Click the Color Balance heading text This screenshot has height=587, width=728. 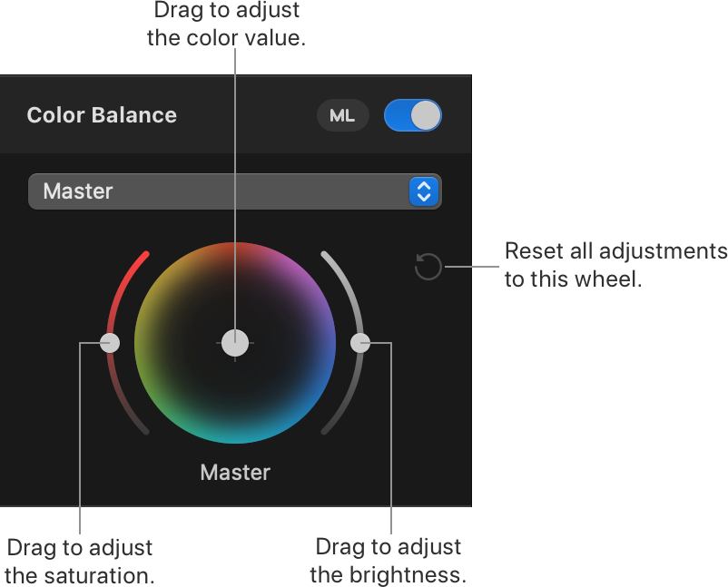pos(102,115)
